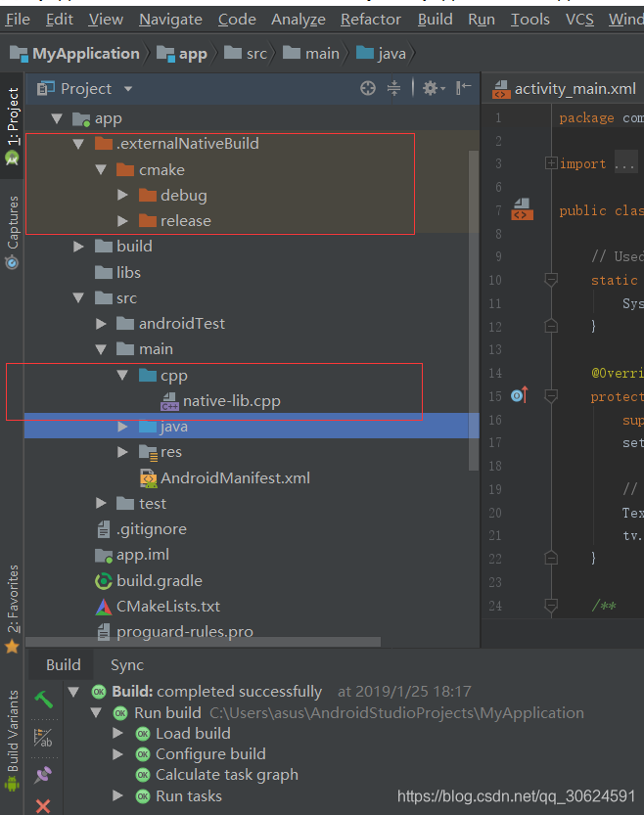Screen dimensions: 644x815
Task: Open the 1: Project side tool tab
Action: coord(12,126)
